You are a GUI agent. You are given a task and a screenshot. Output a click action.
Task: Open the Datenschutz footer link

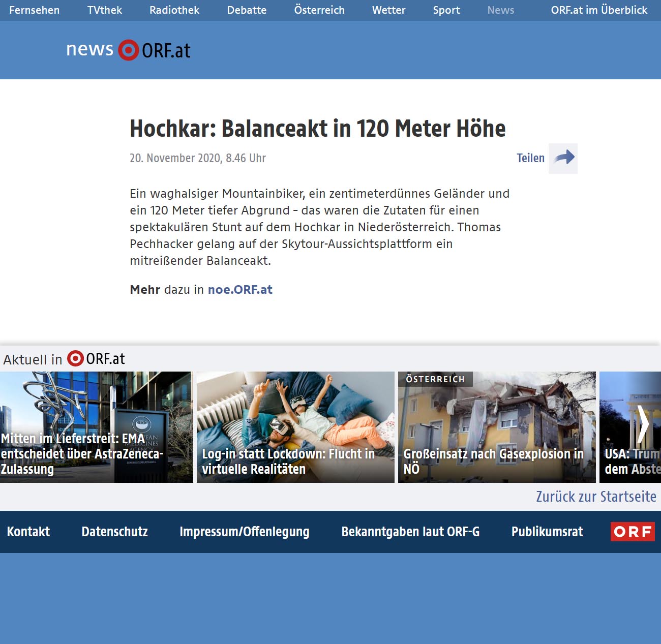click(115, 532)
